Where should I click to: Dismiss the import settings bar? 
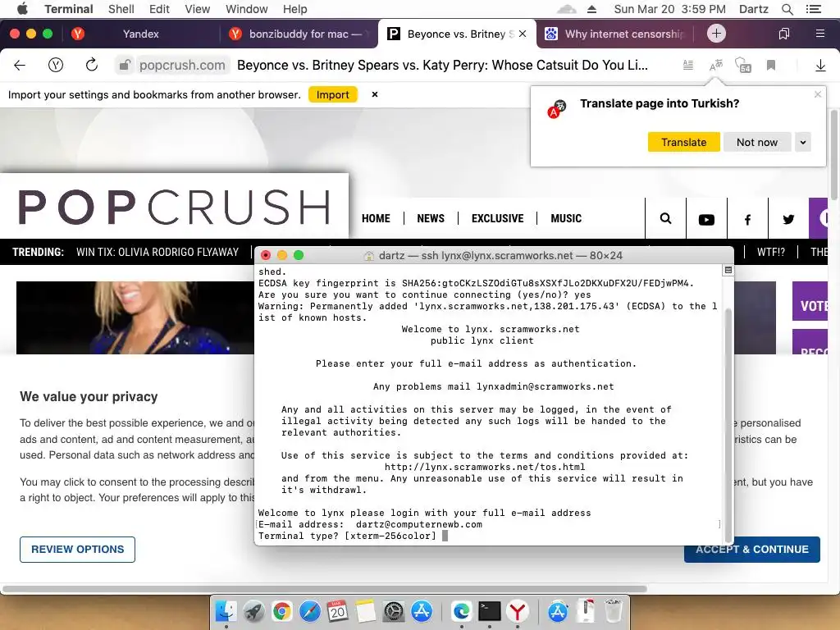coord(375,94)
